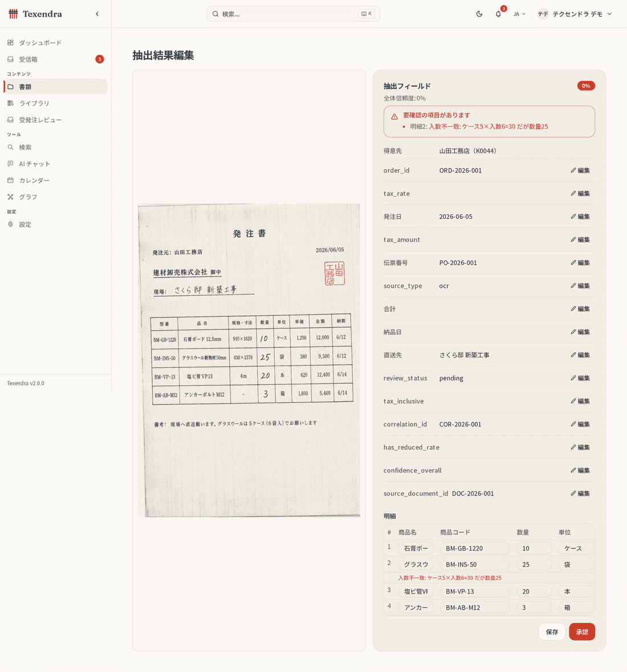Click the Texendra logo icon

(13, 14)
